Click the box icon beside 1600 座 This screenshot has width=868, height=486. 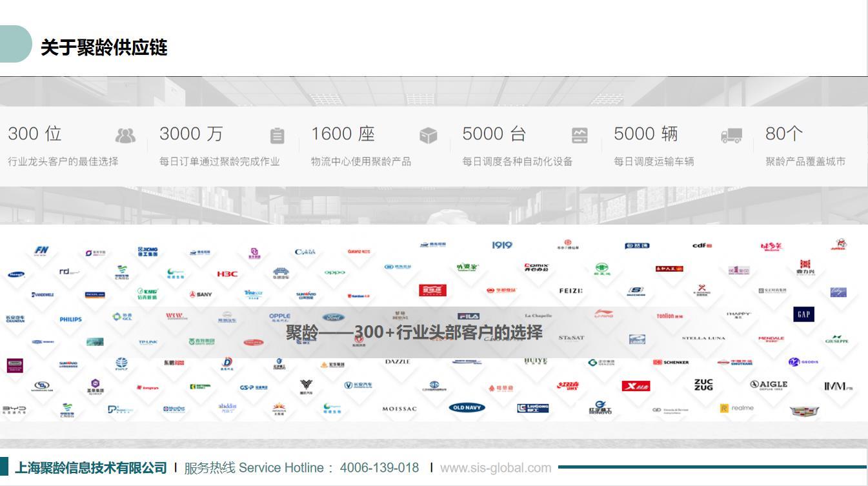point(429,136)
